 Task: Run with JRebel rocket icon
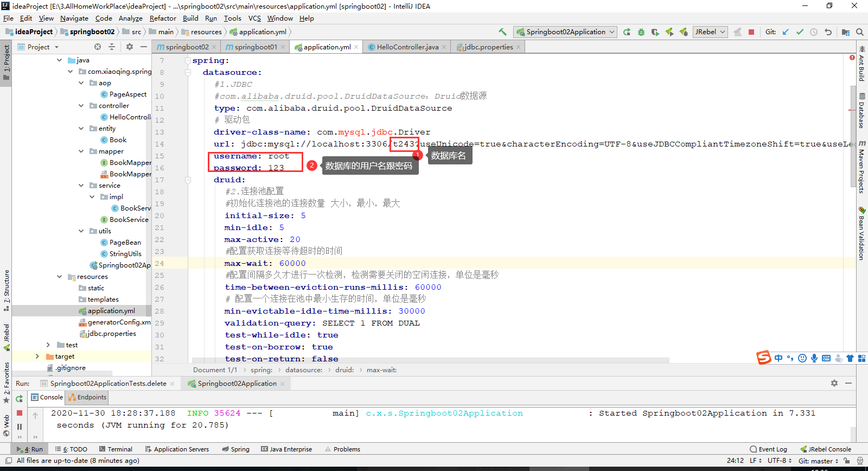(x=669, y=32)
